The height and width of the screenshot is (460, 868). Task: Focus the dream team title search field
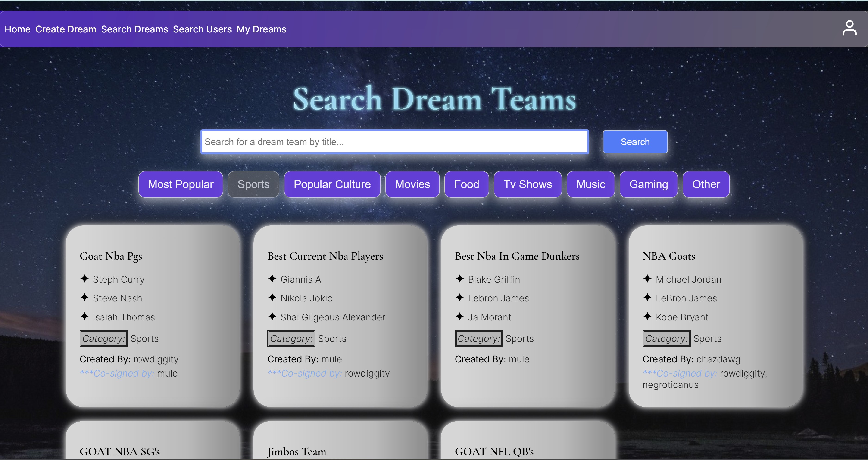click(x=395, y=142)
